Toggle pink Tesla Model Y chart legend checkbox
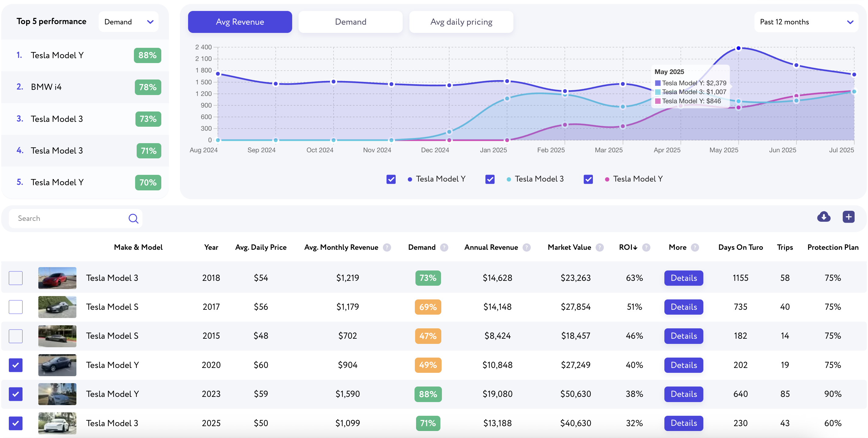The image size is (868, 438). click(x=588, y=179)
